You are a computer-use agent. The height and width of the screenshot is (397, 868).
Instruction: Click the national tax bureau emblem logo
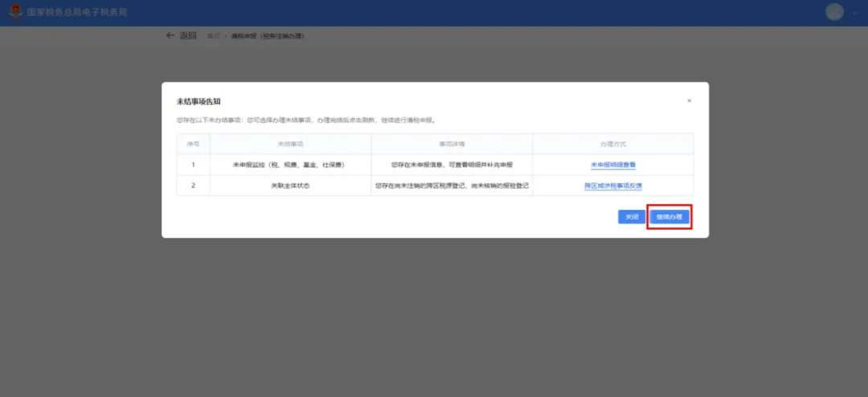coord(16,11)
